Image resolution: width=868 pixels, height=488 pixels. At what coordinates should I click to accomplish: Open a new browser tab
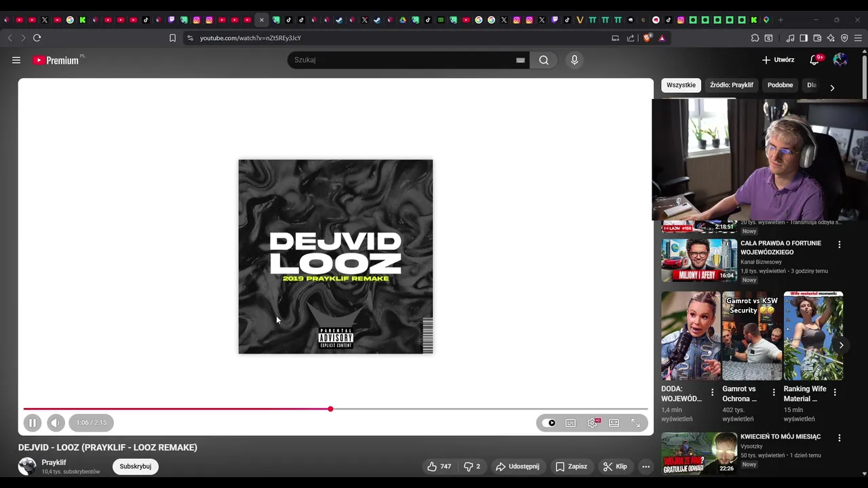[781, 20]
